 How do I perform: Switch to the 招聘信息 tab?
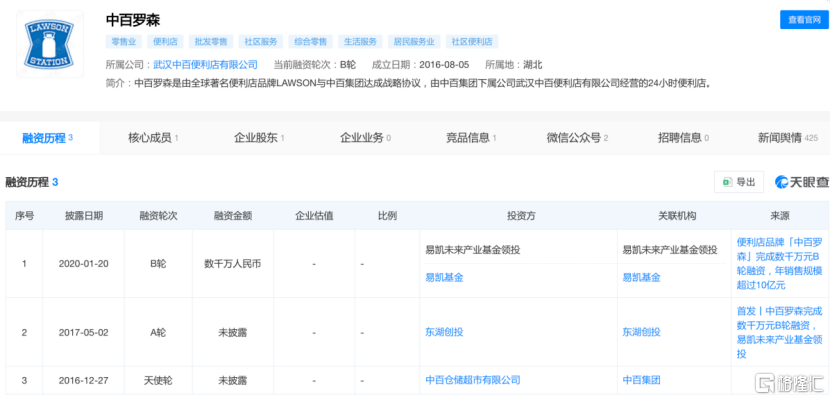tap(683, 138)
